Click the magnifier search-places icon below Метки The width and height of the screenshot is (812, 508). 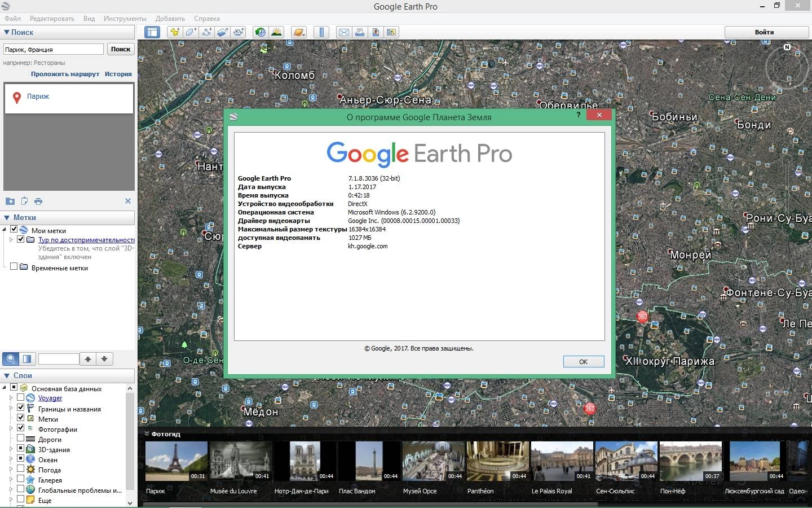click(10, 359)
